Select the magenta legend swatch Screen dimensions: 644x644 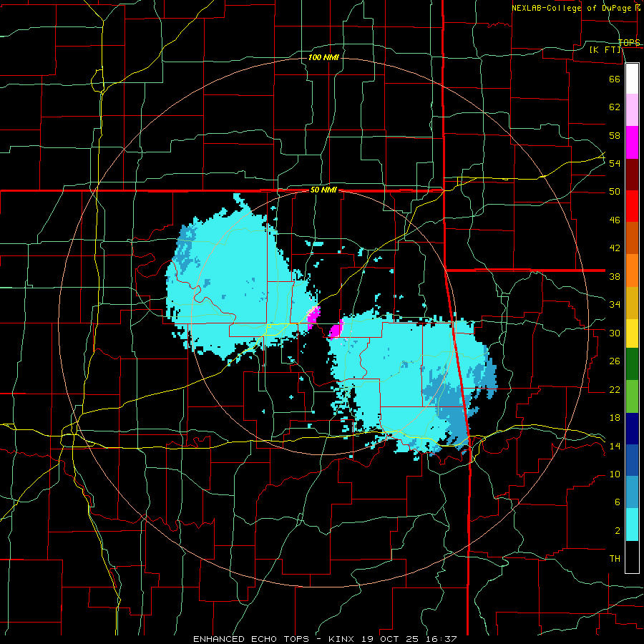tap(632, 142)
